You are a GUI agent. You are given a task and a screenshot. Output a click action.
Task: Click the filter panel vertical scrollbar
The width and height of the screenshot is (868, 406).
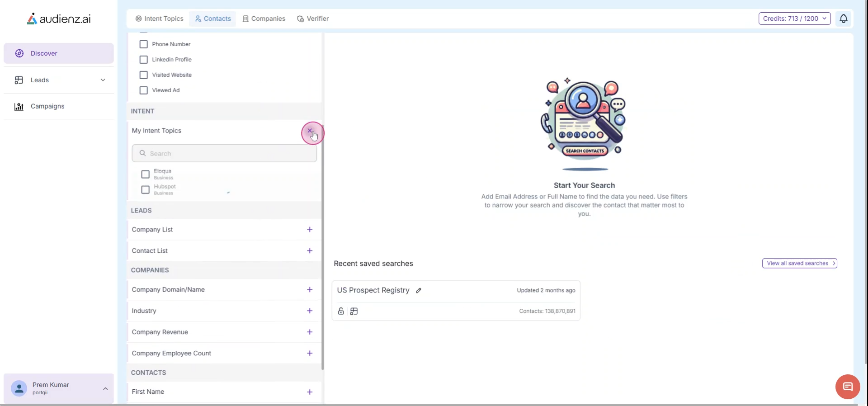322,249
